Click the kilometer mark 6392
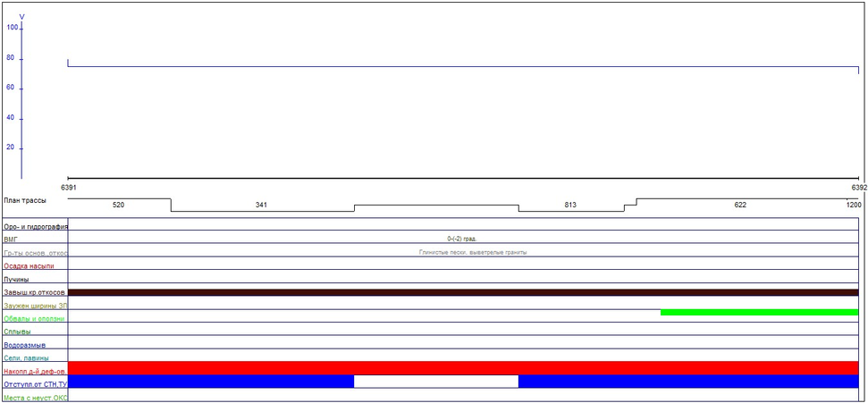The height and width of the screenshot is (403, 868). pyautogui.click(x=859, y=188)
